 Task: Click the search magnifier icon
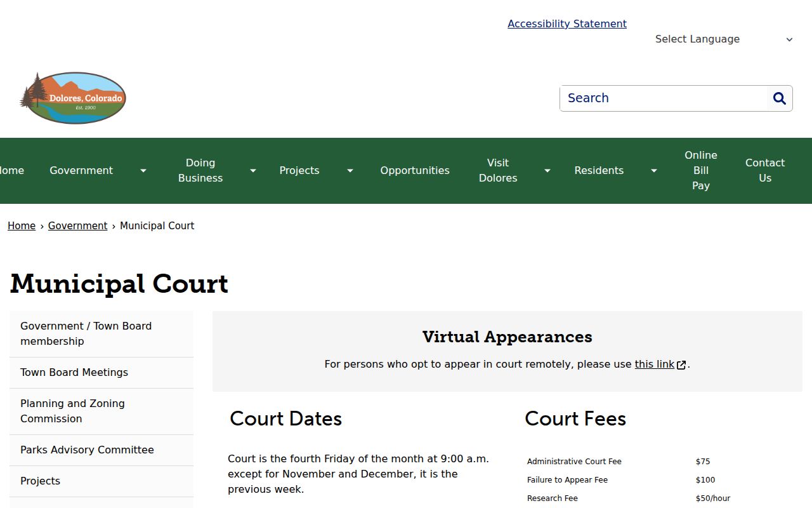780,98
